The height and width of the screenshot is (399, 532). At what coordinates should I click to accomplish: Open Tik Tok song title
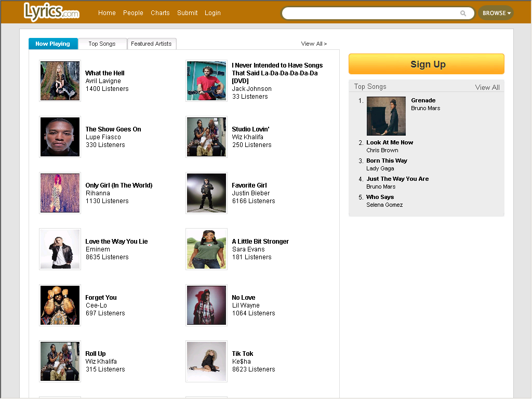[243, 353]
